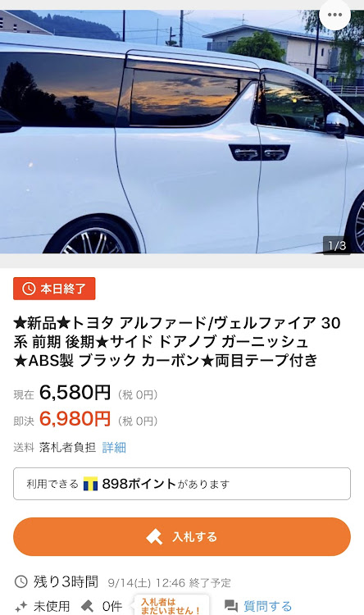Click the clock icon in 本日終了 badge
364x615 pixels.
pos(29,289)
